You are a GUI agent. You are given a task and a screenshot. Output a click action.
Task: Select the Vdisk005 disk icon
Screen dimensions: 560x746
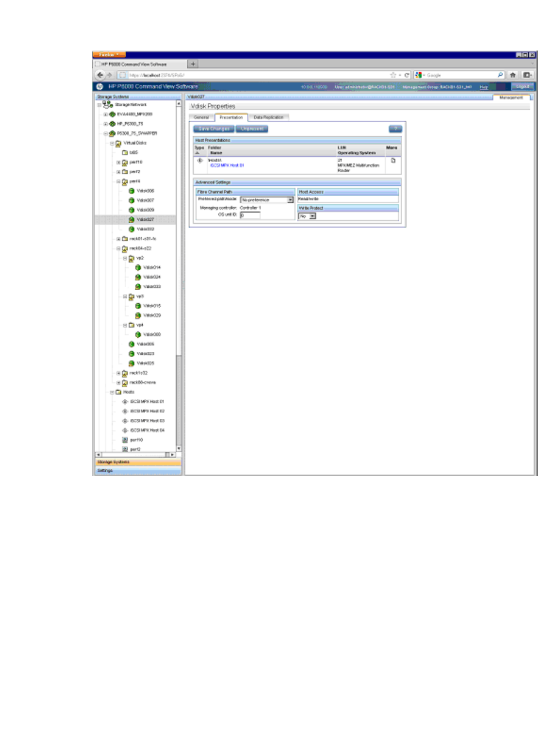click(x=131, y=344)
